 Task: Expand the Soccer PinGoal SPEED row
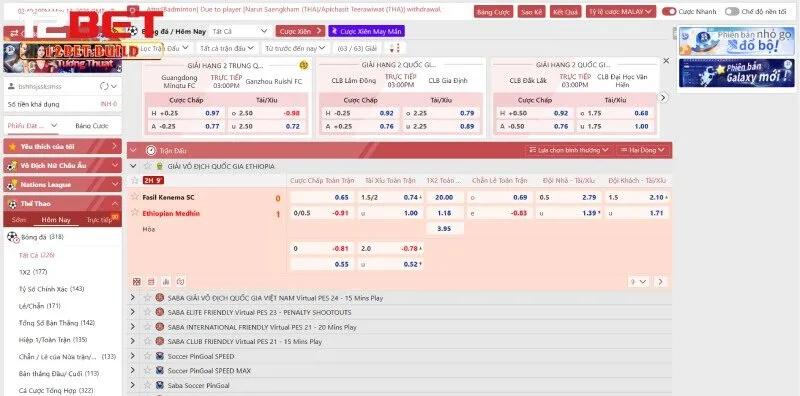pos(133,356)
